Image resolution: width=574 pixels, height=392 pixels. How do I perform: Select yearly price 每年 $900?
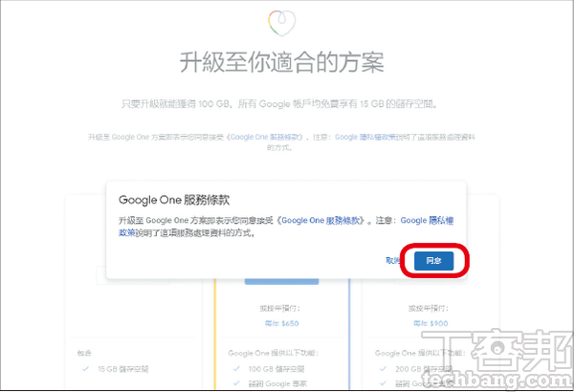tap(430, 323)
